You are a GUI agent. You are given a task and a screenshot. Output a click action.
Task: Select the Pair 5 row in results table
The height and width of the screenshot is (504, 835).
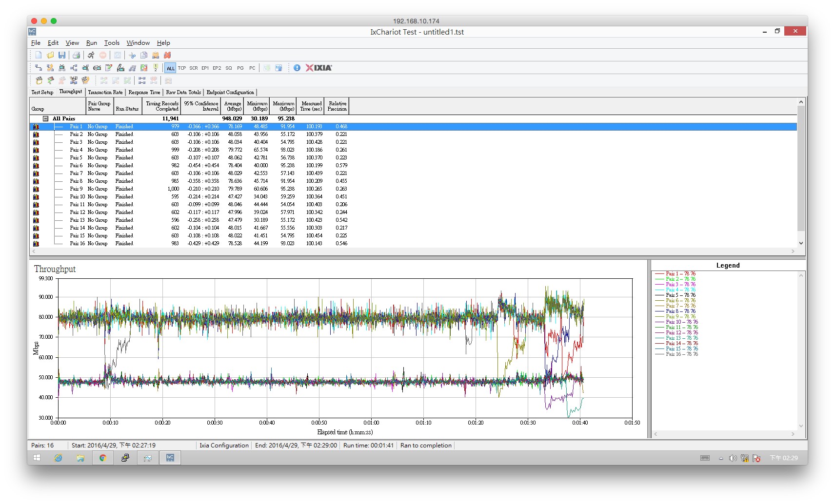point(413,157)
